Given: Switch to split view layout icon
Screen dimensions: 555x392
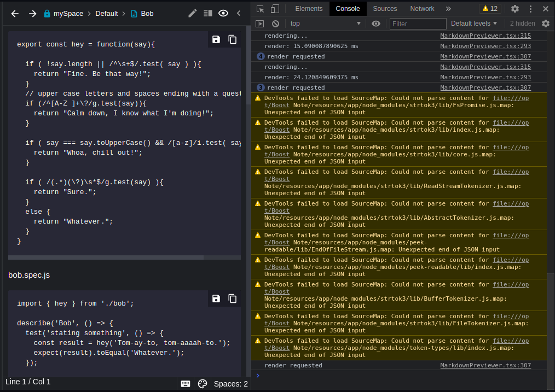Looking at the screenshot, I should tap(208, 14).
